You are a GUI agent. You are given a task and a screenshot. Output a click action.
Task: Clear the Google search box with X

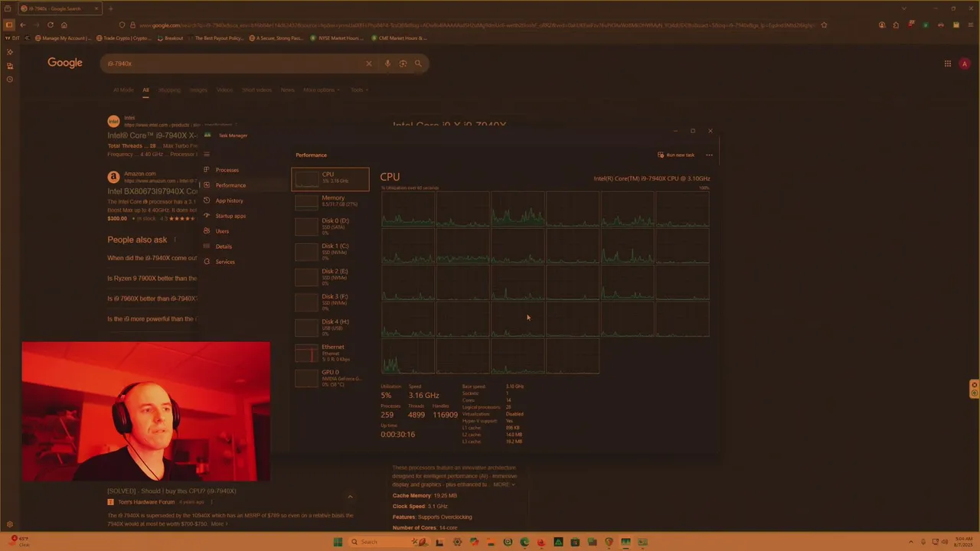pyautogui.click(x=368, y=64)
